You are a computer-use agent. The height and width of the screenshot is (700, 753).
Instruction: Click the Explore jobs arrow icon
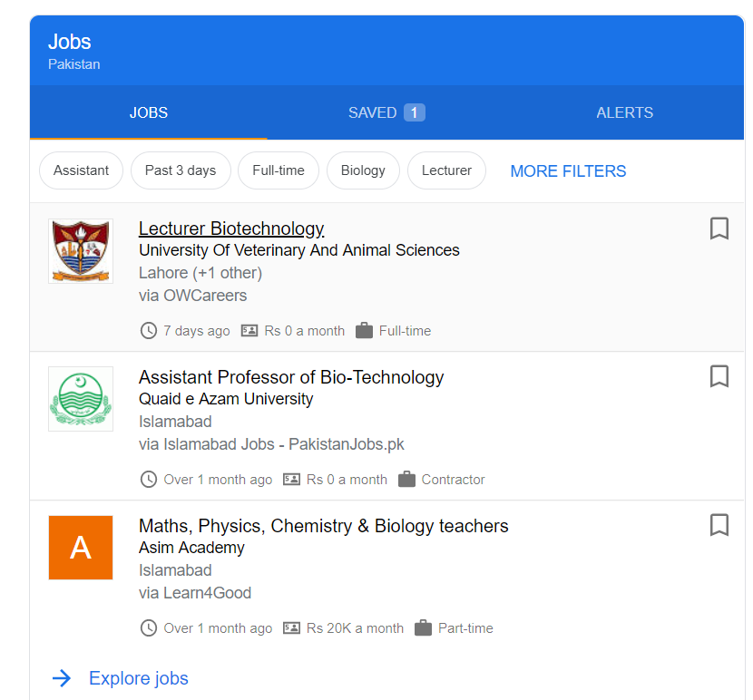pyautogui.click(x=62, y=678)
